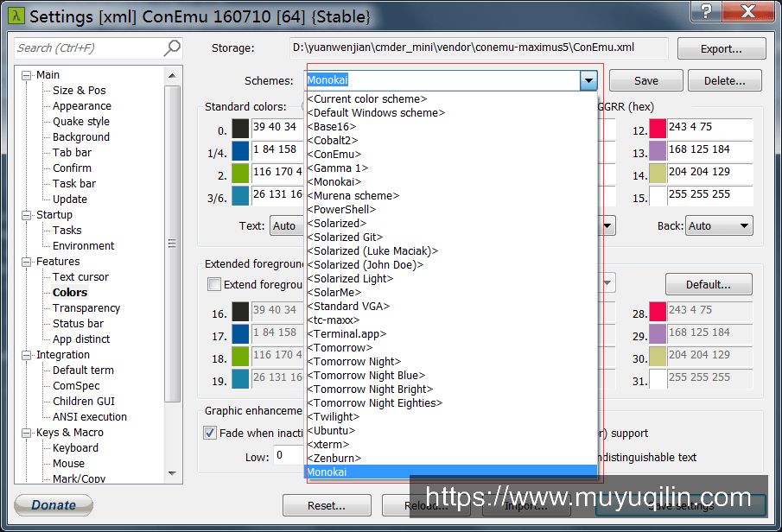The image size is (782, 532).
Task: Choose the <Solarized> scheme
Action: click(337, 223)
